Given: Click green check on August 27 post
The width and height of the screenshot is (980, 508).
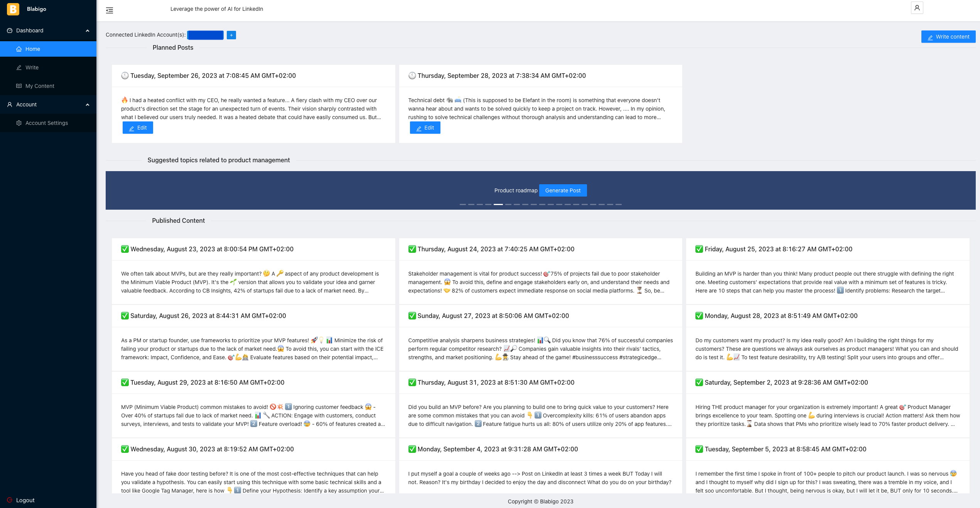Looking at the screenshot, I should [x=412, y=316].
